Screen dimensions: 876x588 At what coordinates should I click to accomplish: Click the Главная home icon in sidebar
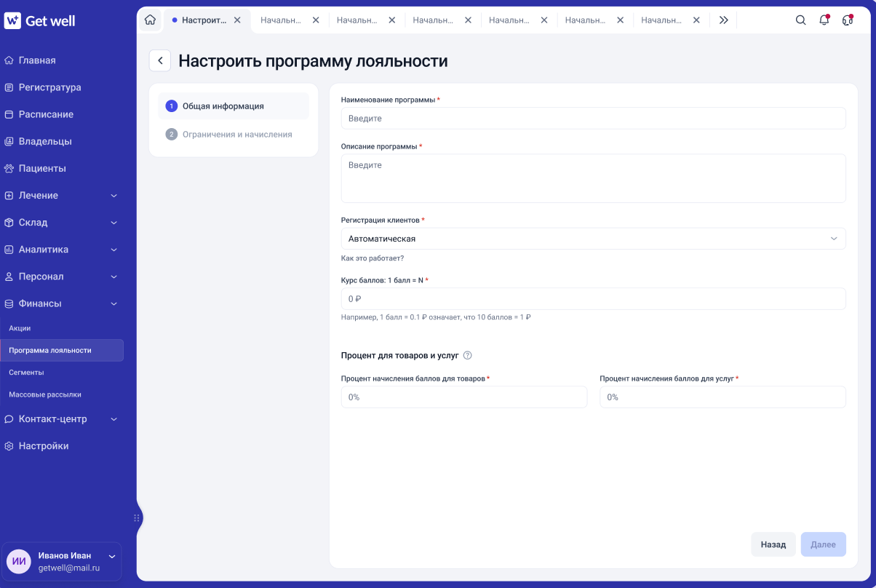click(x=9, y=60)
